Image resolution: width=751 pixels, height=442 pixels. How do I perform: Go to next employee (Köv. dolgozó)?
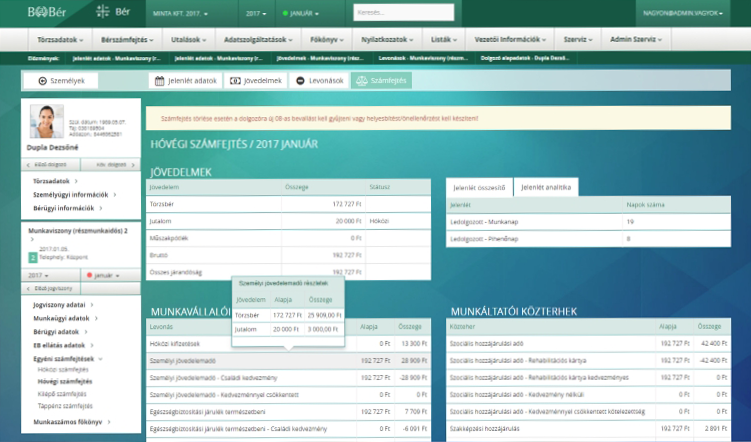[x=111, y=165]
